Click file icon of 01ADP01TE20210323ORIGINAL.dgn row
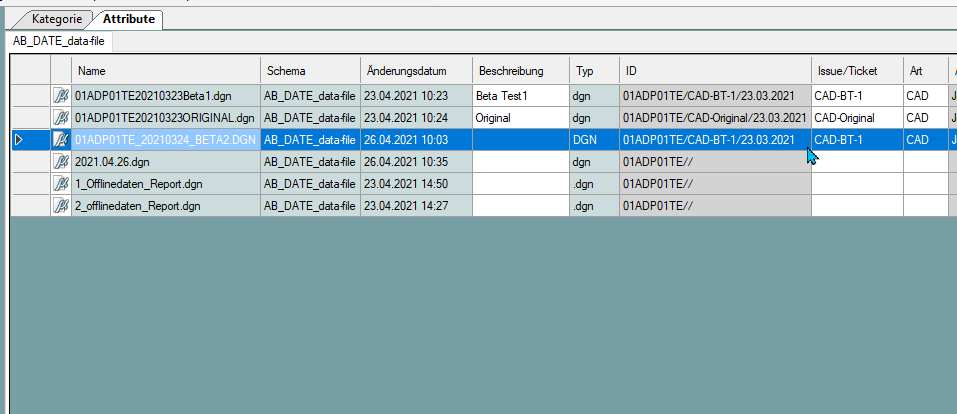Viewport: 957px width, 414px height. pyautogui.click(x=61, y=118)
